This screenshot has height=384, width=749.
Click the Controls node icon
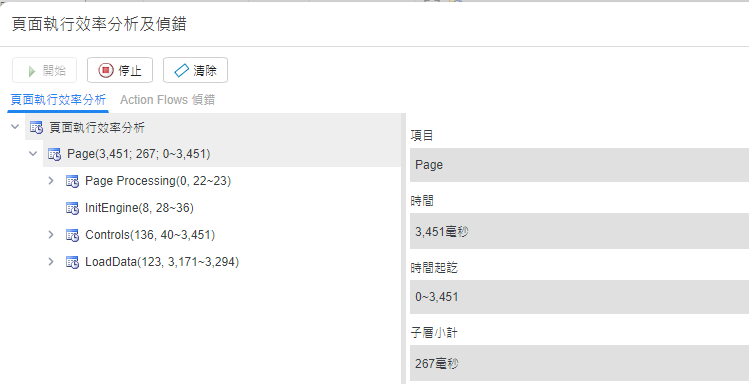click(x=72, y=235)
